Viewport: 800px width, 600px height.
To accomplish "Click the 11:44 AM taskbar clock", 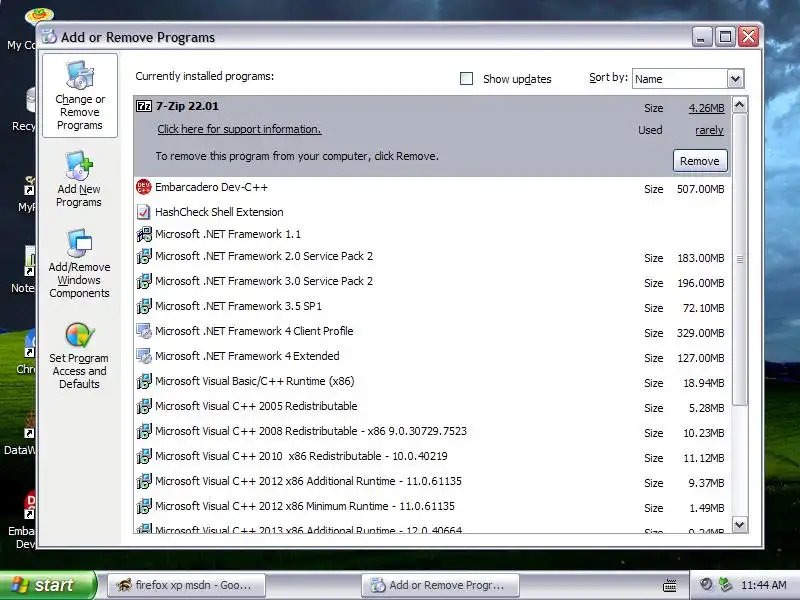I will (x=764, y=585).
